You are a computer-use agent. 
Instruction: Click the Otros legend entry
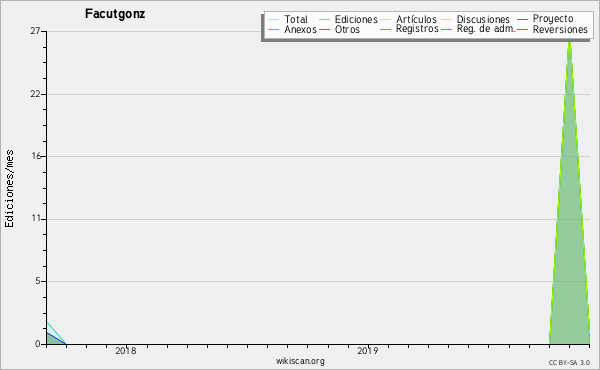pyautogui.click(x=339, y=29)
